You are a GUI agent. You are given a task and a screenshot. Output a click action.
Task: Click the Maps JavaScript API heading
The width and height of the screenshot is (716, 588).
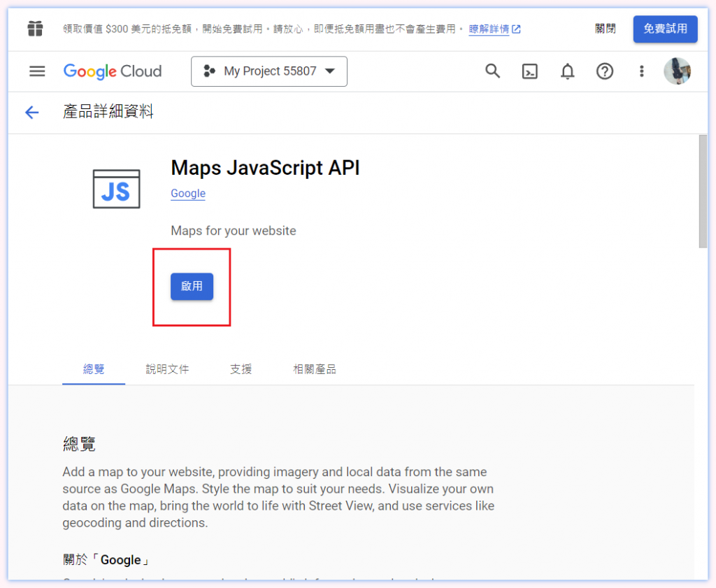265,168
